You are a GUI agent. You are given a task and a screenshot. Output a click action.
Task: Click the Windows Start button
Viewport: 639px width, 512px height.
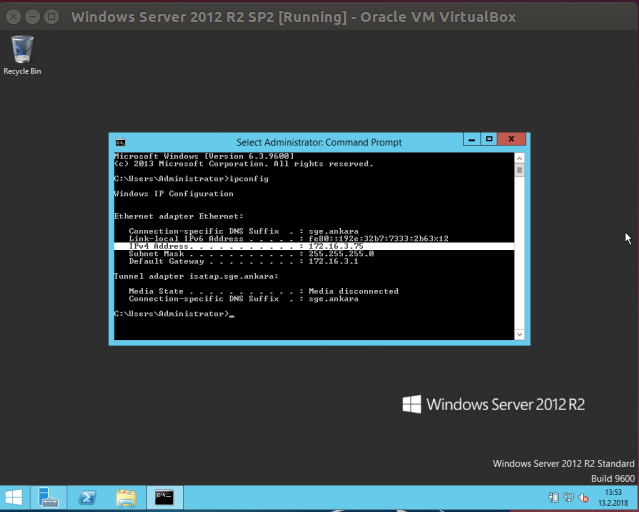(14, 498)
